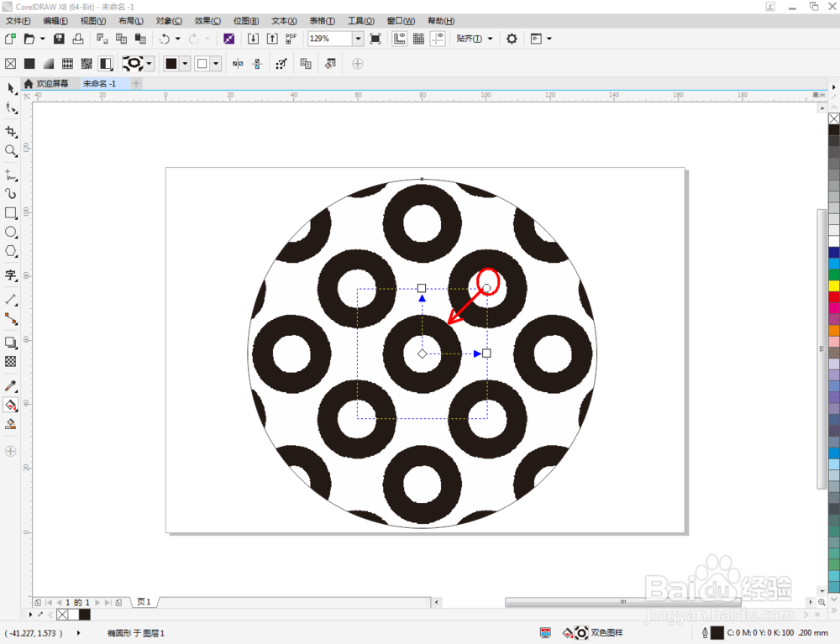This screenshot has height=644, width=840.
Task: Click the Undo icon
Action: (165, 39)
